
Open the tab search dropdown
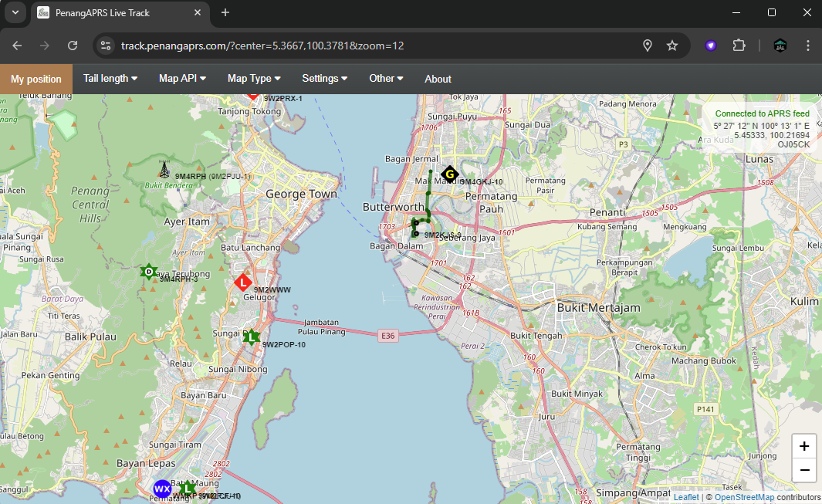pyautogui.click(x=15, y=12)
